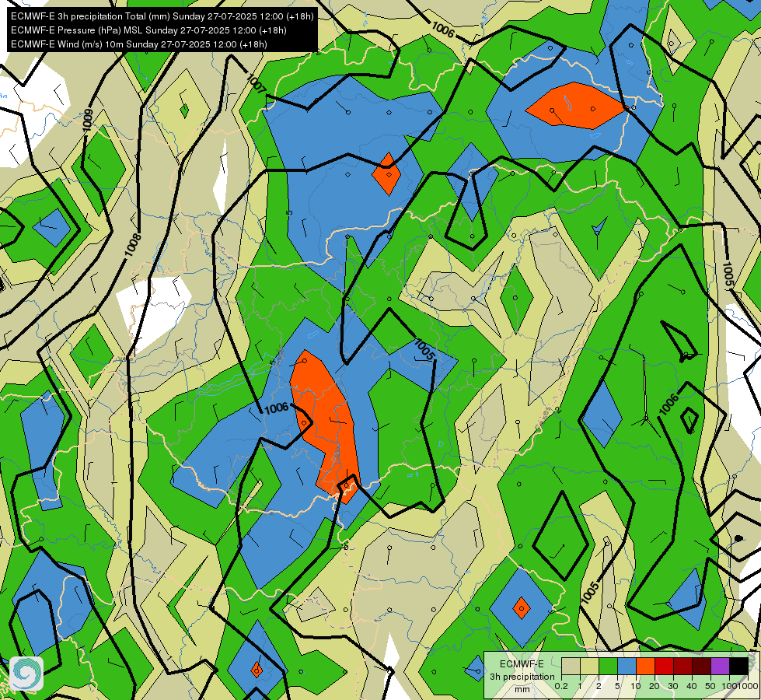761x700 pixels.
Task: Click the 1009 isobar label
Action: [x=87, y=120]
